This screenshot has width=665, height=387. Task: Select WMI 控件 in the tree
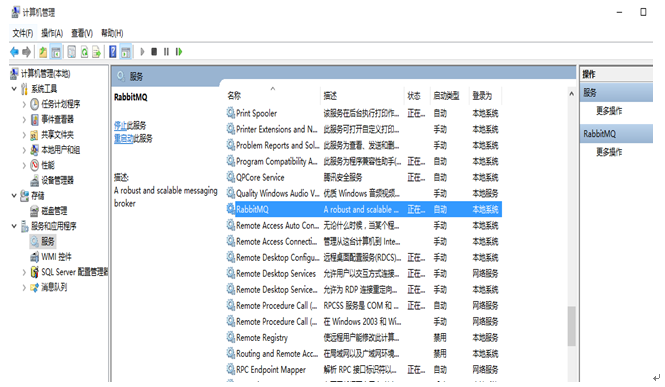pyautogui.click(x=56, y=257)
